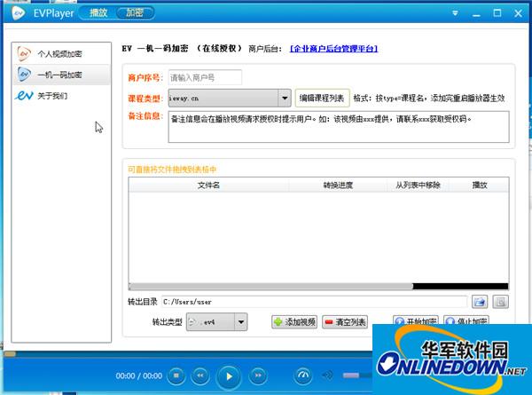Screen dimensions: 532x395
Task: Click the 添加视频 button
Action: 294,321
